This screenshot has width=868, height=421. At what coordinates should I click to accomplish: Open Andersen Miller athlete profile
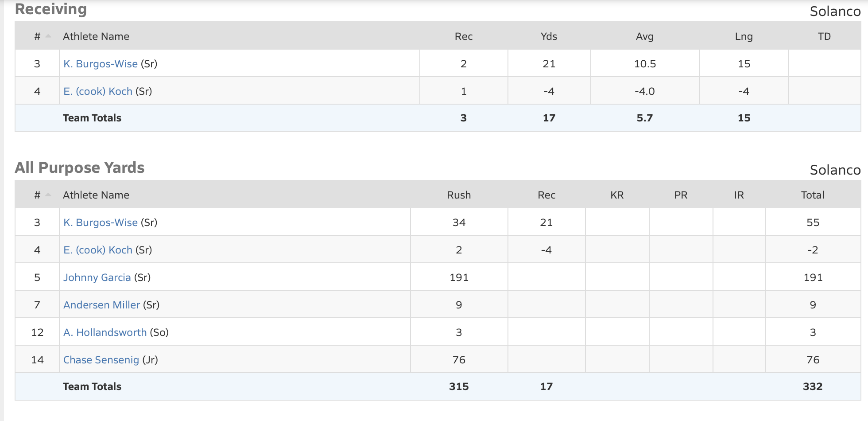pyautogui.click(x=101, y=305)
